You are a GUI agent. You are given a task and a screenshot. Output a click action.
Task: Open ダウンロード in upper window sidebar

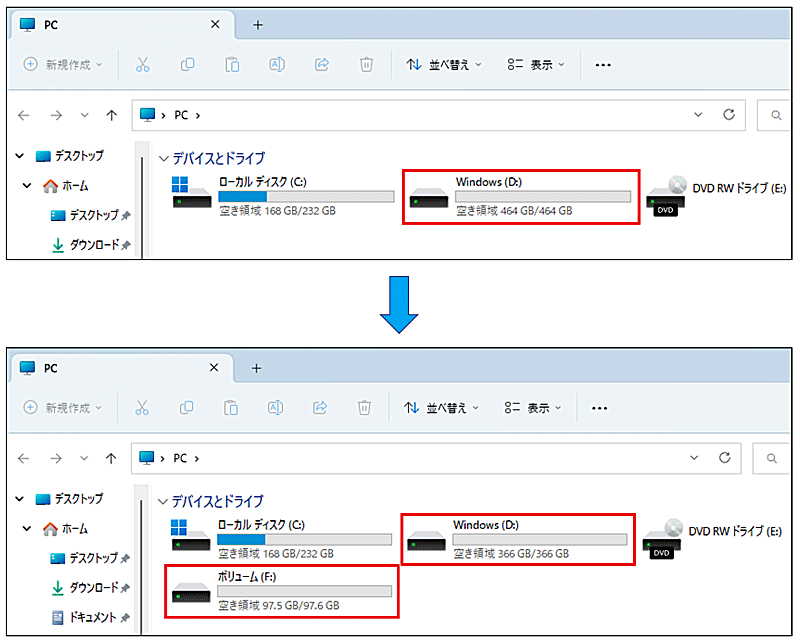click(90, 245)
